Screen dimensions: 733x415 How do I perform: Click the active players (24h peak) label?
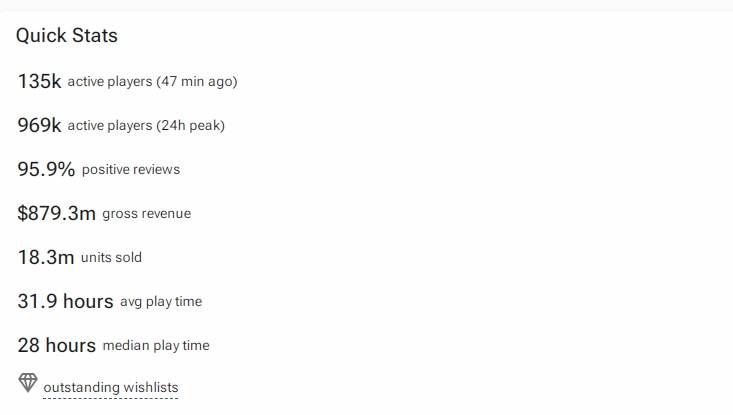click(x=146, y=125)
